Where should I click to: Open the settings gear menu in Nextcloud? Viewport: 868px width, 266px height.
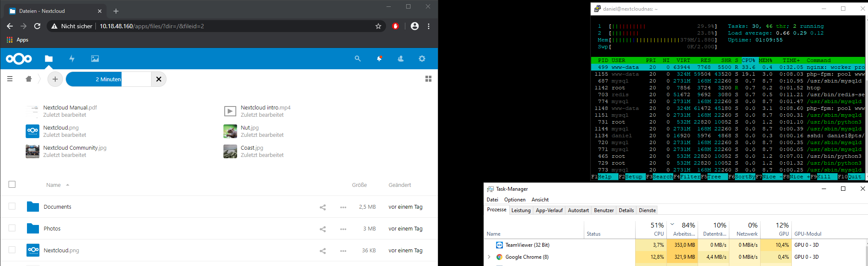click(422, 59)
